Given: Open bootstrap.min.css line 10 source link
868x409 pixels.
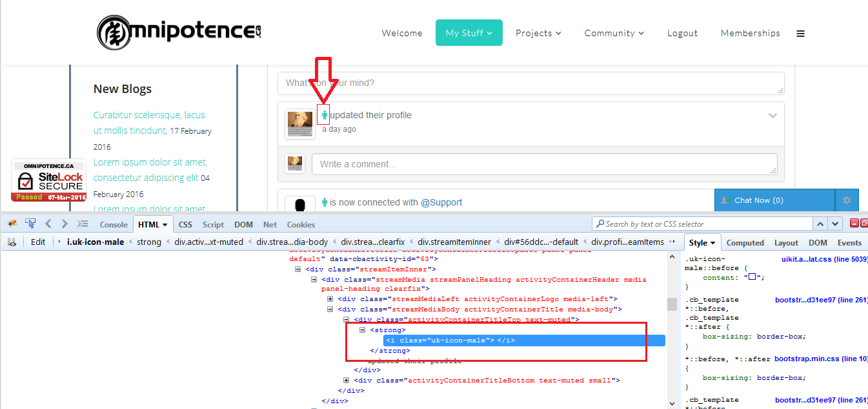Looking at the screenshot, I should pyautogui.click(x=821, y=358).
